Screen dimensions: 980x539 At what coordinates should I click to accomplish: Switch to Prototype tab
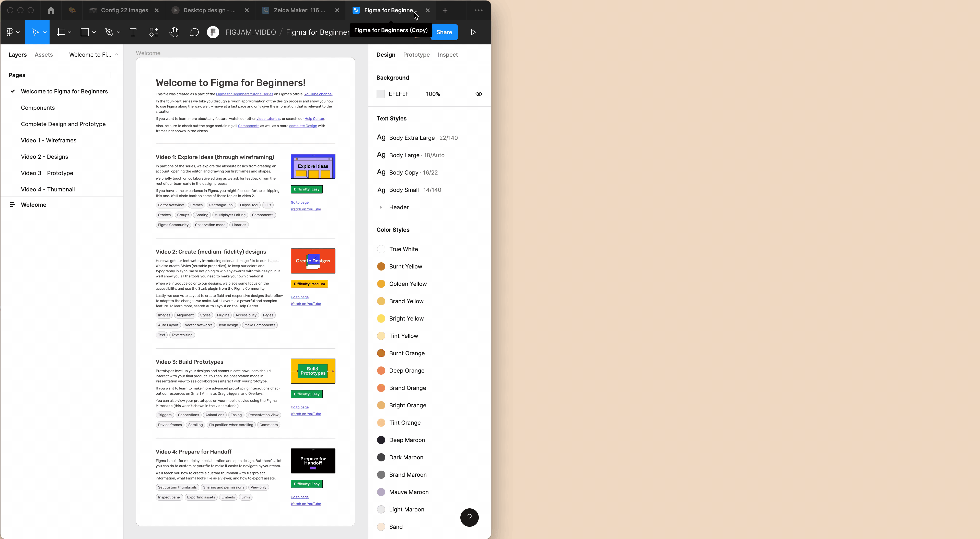click(417, 54)
